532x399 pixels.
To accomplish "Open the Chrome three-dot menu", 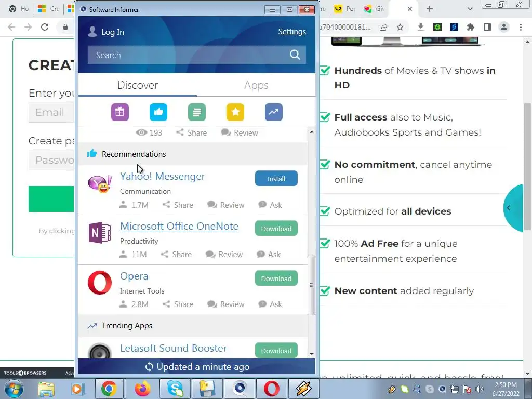I will click(521, 27).
